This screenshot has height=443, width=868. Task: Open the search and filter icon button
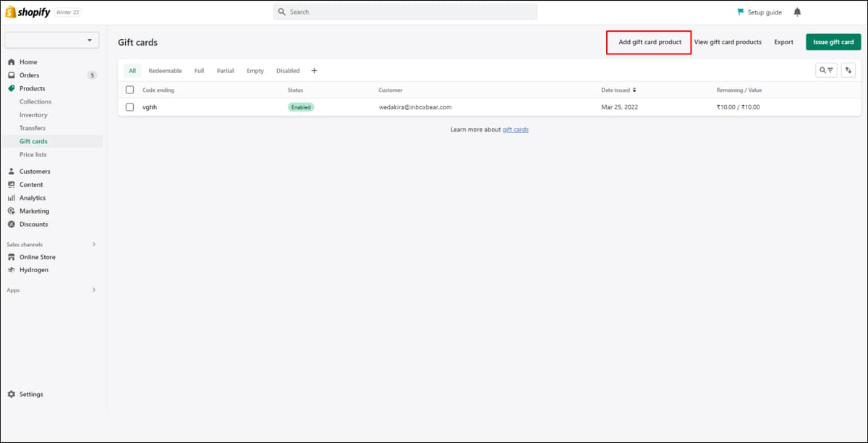(x=826, y=70)
